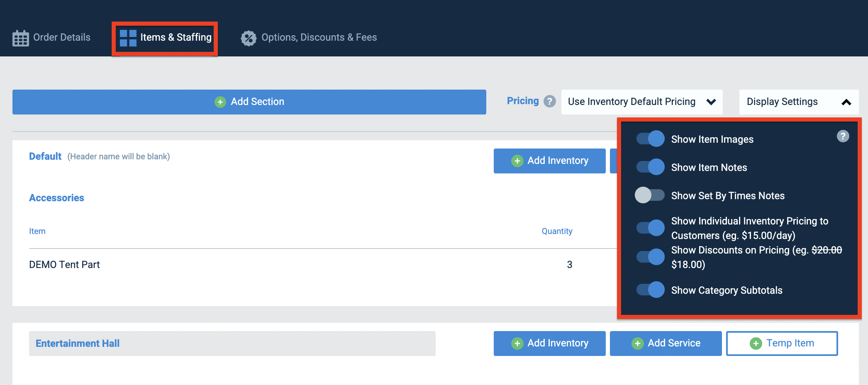
Task: Click the Temp Item button
Action: (x=782, y=344)
